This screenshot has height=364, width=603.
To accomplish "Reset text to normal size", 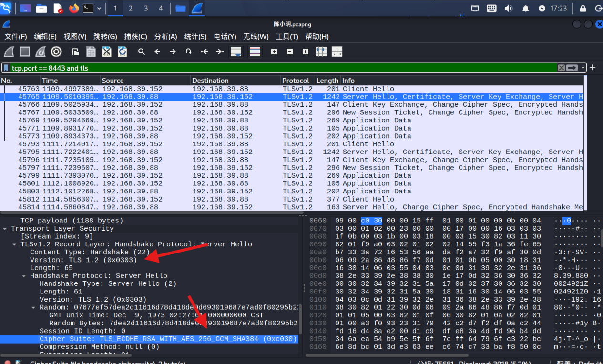I will (x=306, y=51).
